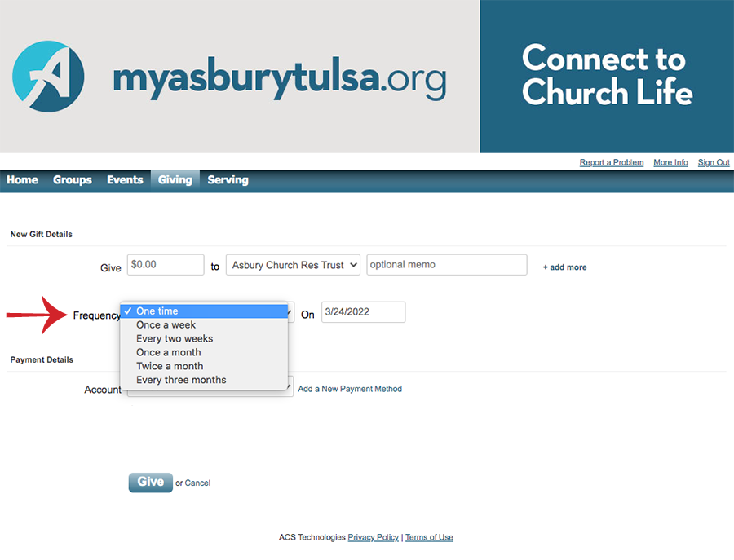Click the Cancel link beside Give
The image size is (734, 560).
point(197,483)
